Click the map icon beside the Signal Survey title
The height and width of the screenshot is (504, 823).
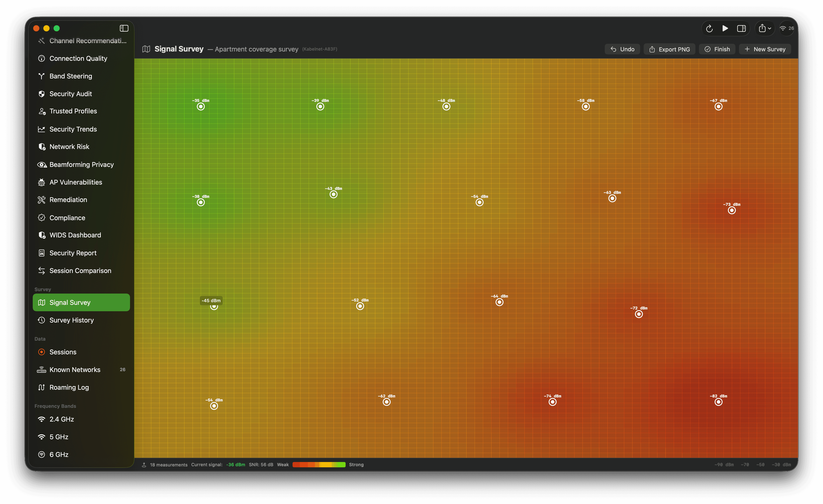(x=146, y=49)
